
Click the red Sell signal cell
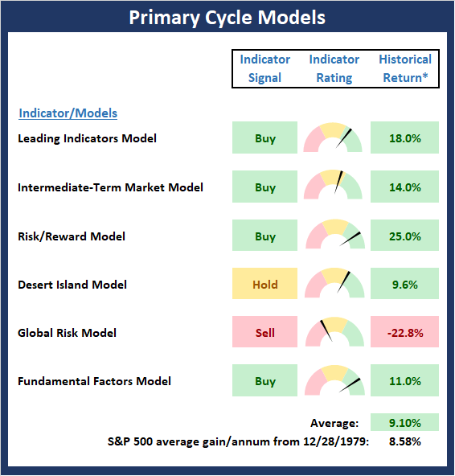(264, 332)
